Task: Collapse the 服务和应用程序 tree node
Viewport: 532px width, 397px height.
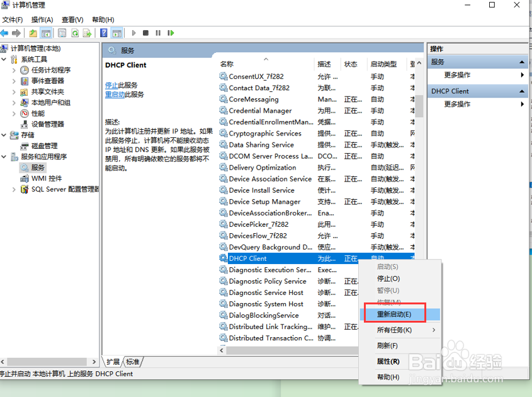Action: pos(4,156)
